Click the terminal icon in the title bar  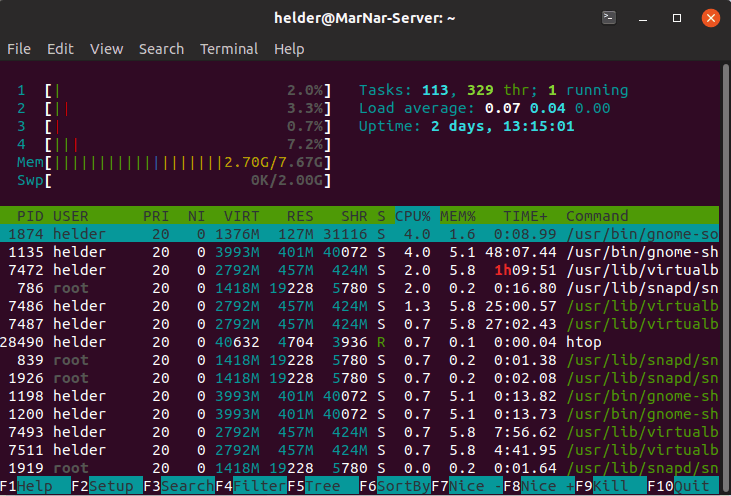[609, 18]
